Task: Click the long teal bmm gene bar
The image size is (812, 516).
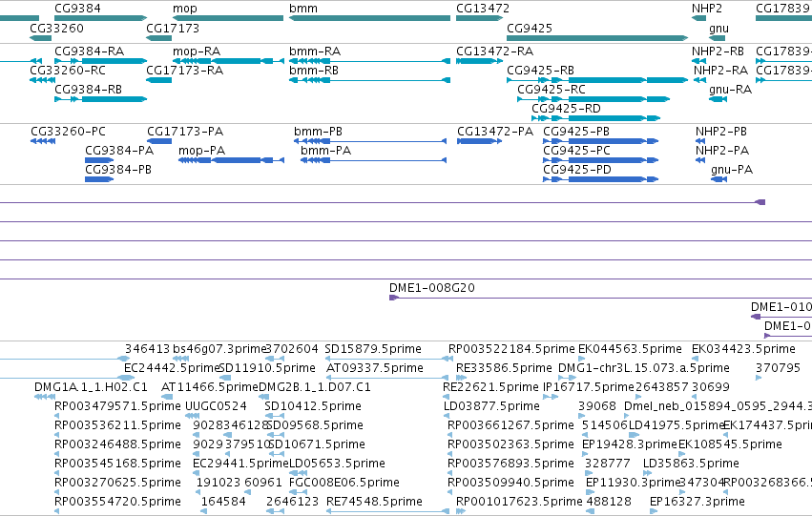Action: coord(370,18)
